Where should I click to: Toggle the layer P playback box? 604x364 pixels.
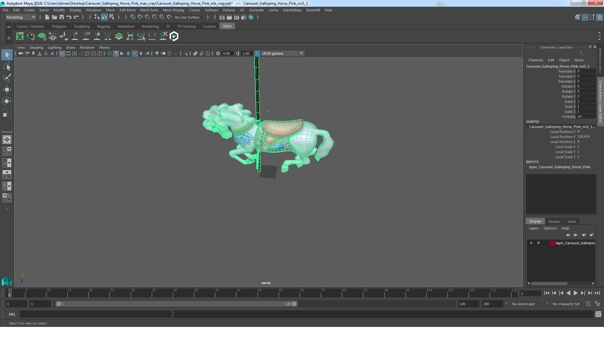[x=538, y=243]
